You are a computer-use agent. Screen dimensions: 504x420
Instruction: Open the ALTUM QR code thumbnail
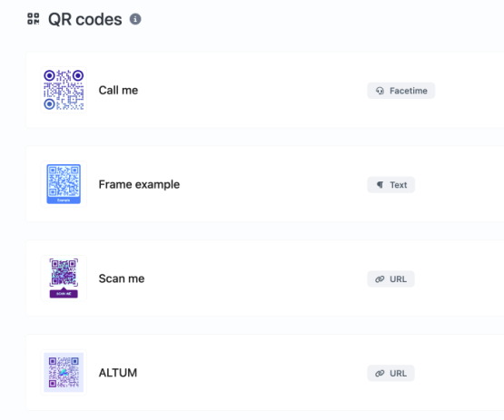pyautogui.click(x=64, y=373)
